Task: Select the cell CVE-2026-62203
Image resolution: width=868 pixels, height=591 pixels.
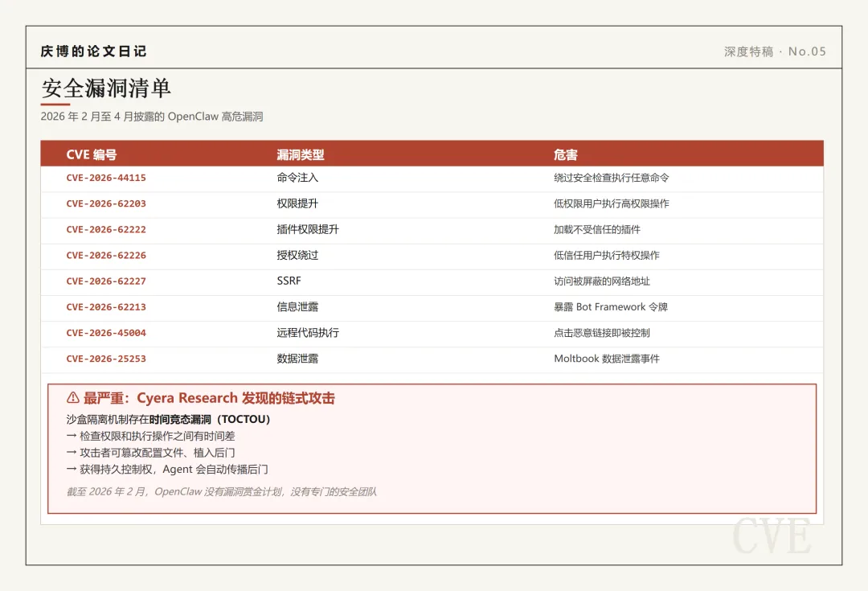Action: pos(106,203)
